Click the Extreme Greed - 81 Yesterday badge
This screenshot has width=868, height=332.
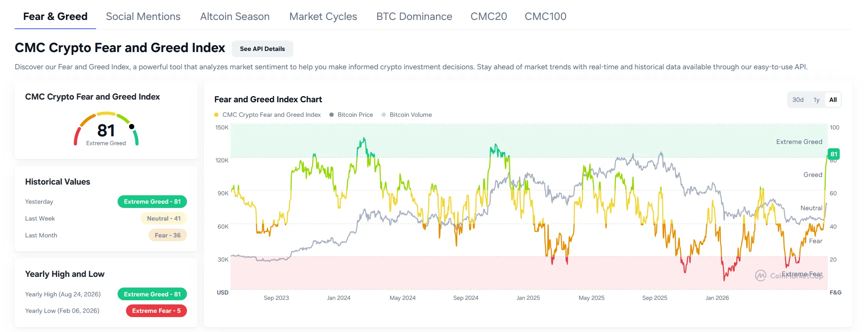click(x=152, y=202)
